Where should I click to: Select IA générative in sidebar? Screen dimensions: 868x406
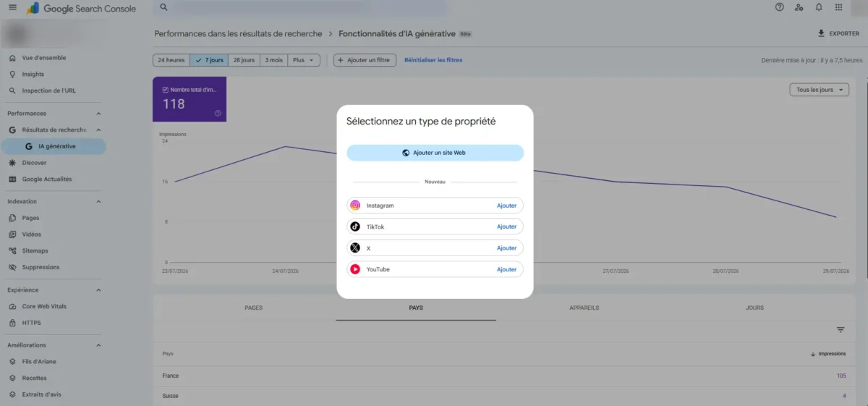pos(53,146)
